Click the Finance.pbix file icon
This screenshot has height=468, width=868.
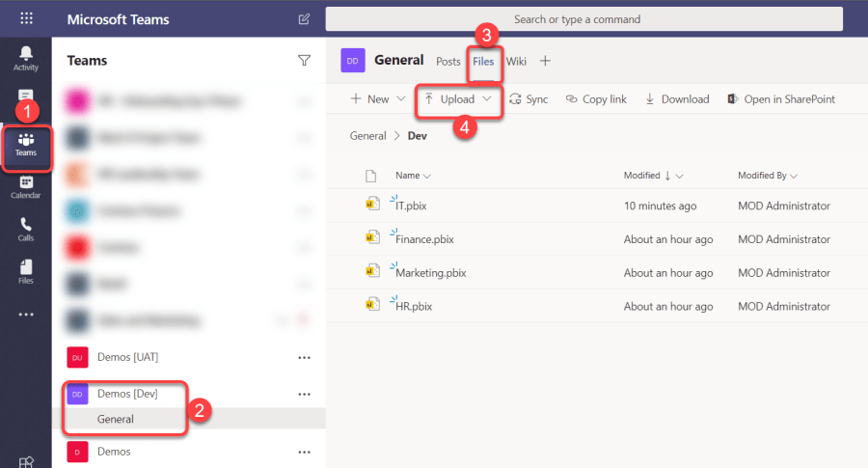pos(372,237)
